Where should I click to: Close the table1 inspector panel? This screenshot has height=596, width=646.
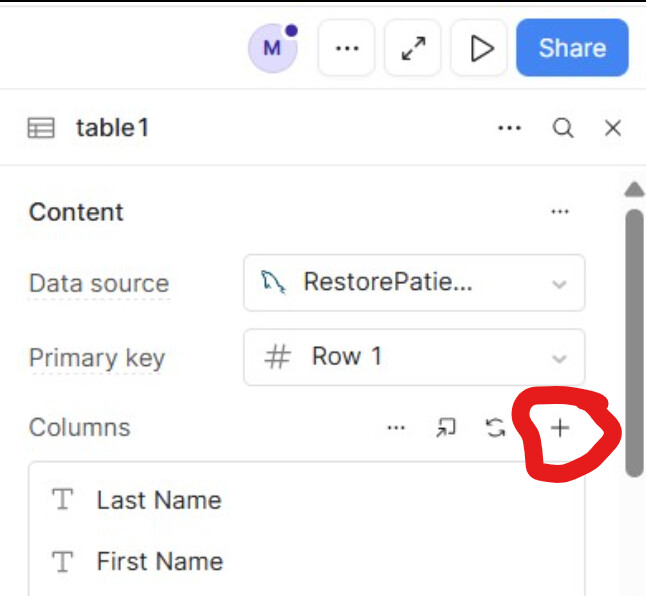[613, 128]
